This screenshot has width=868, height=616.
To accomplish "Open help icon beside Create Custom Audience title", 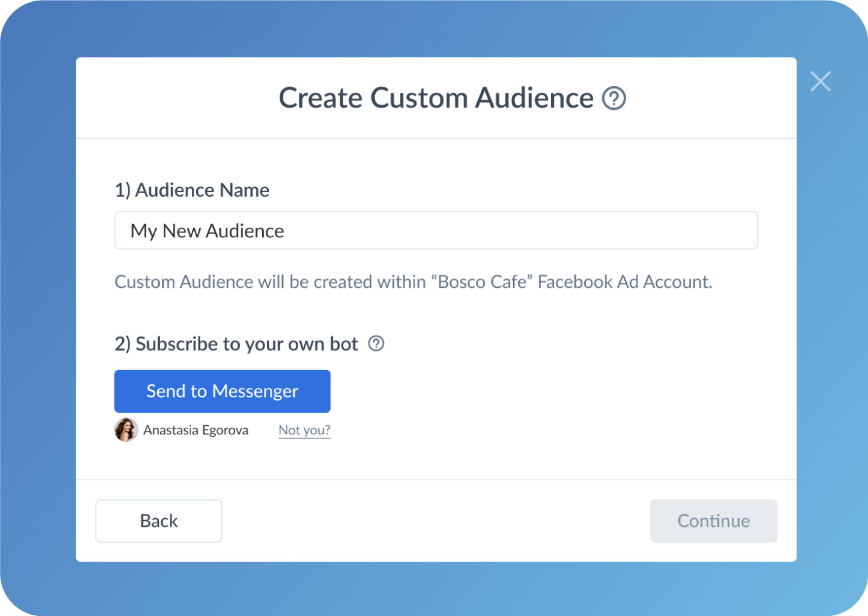I will (x=614, y=98).
